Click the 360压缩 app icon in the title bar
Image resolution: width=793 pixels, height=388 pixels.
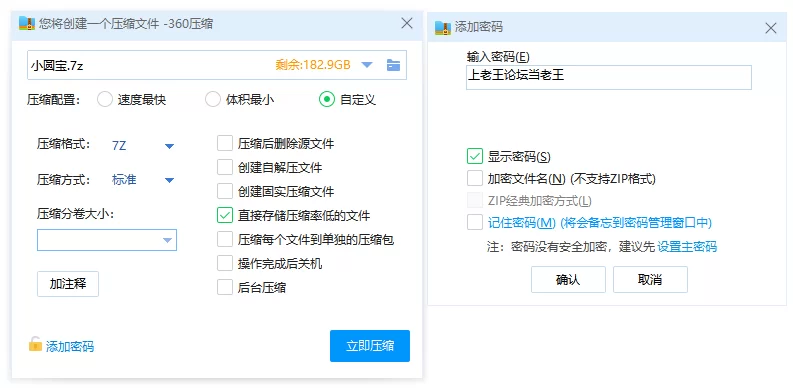click(27, 23)
